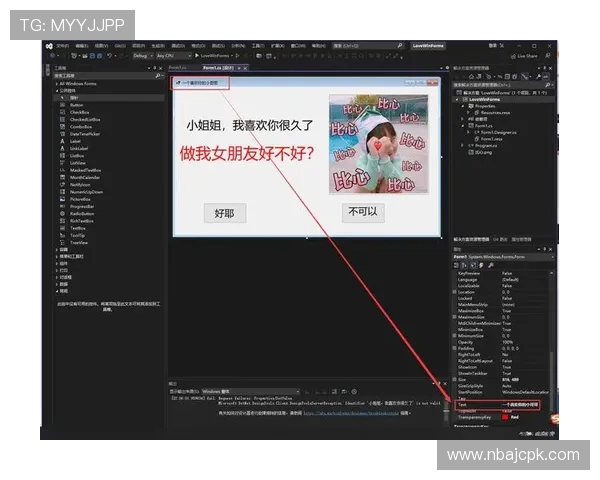
Task: Open the first menu next to VS logo
Action: pos(62,46)
